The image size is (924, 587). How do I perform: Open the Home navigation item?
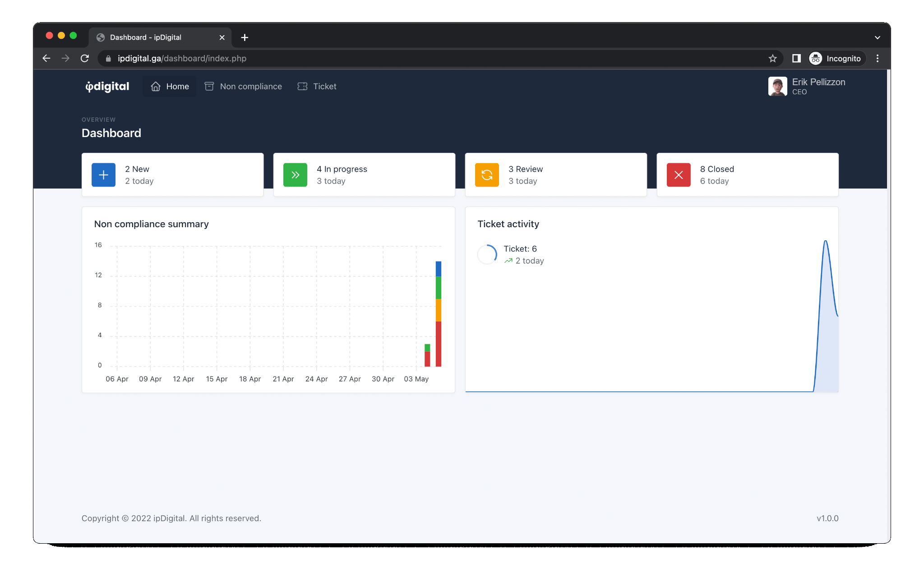pos(170,87)
